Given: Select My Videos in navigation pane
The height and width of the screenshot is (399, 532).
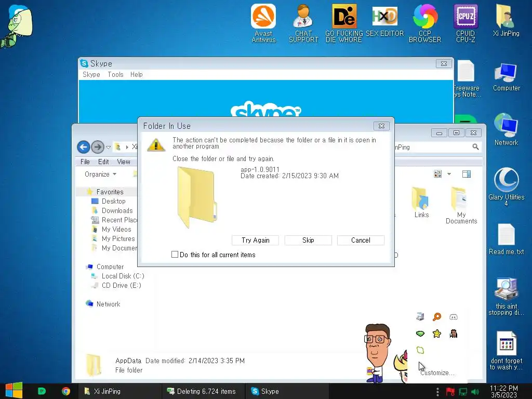Looking at the screenshot, I should pyautogui.click(x=116, y=229).
